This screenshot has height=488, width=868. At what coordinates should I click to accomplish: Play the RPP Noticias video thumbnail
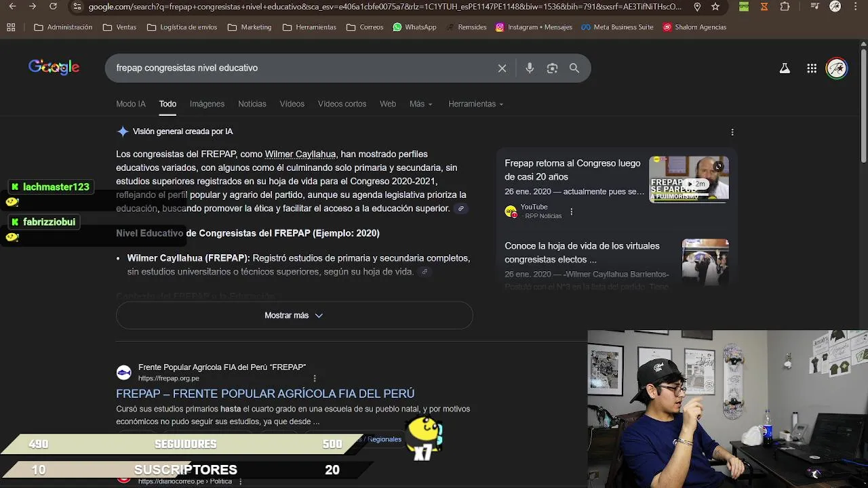click(x=689, y=179)
